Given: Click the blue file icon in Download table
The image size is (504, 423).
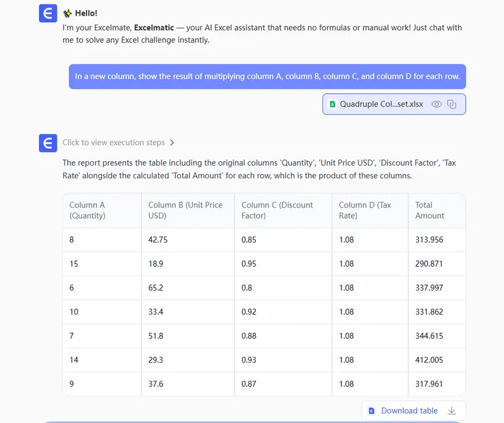Looking at the screenshot, I should (372, 410).
